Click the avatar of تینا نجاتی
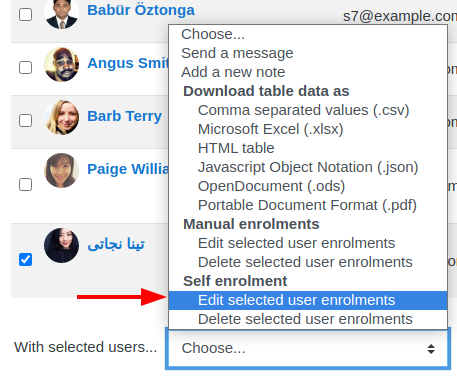The height and width of the screenshot is (384, 457). [x=61, y=245]
